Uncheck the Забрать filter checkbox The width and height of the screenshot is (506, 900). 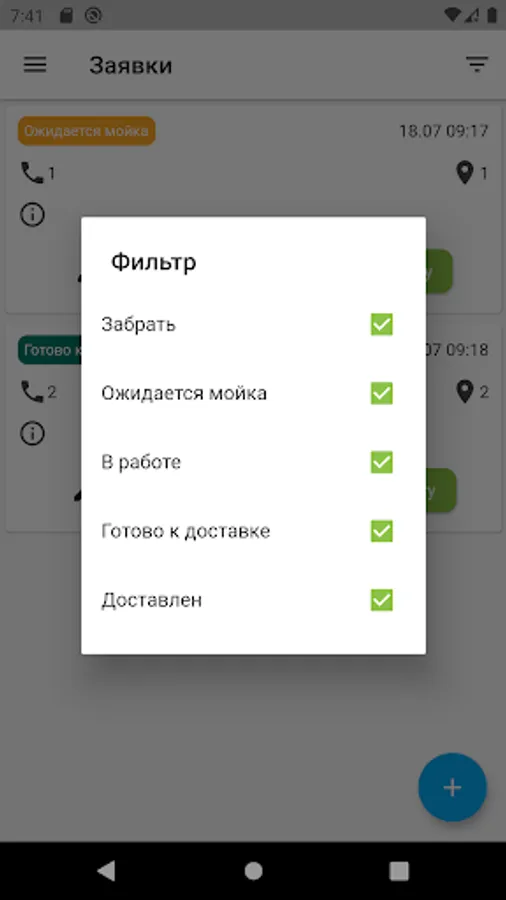click(x=382, y=324)
